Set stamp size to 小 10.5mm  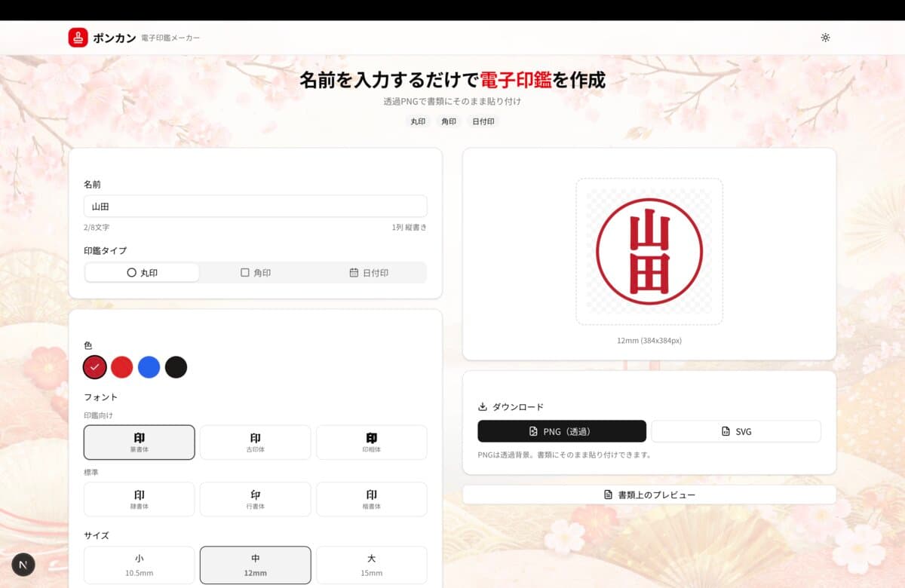(x=140, y=565)
